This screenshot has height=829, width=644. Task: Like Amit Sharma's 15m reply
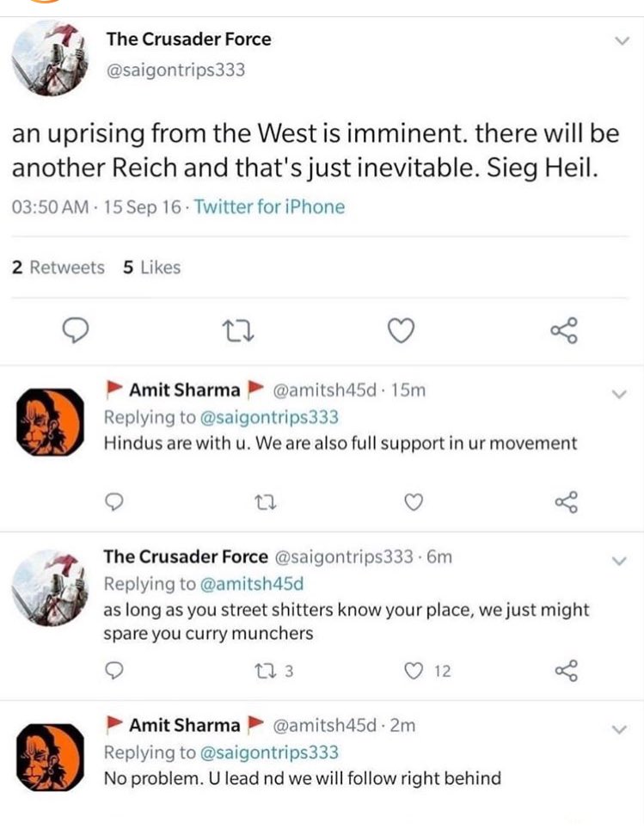click(414, 501)
